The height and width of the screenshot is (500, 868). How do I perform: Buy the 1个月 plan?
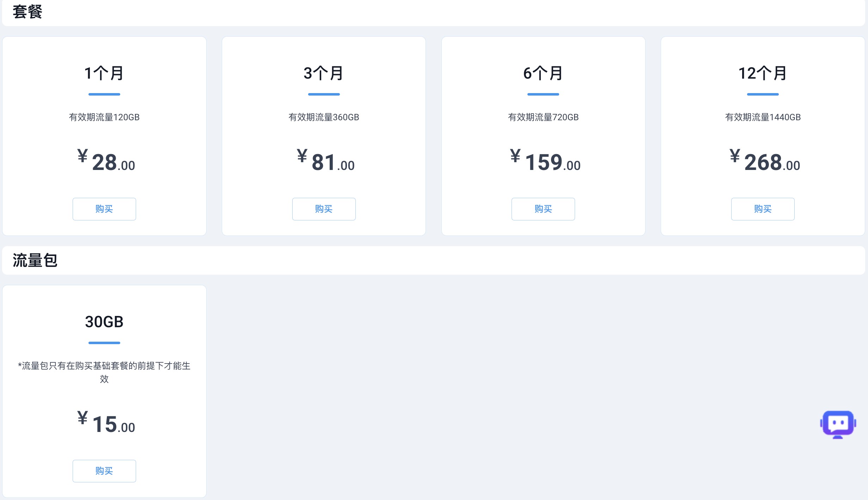pyautogui.click(x=104, y=209)
